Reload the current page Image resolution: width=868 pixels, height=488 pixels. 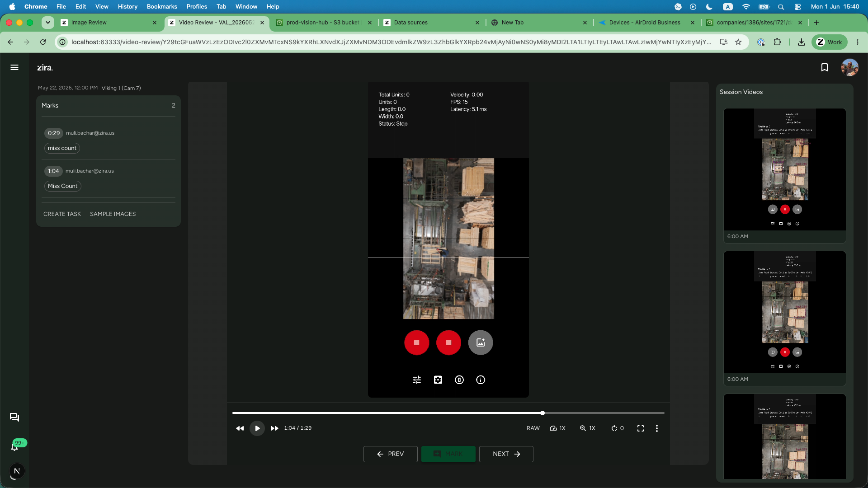[x=43, y=42]
